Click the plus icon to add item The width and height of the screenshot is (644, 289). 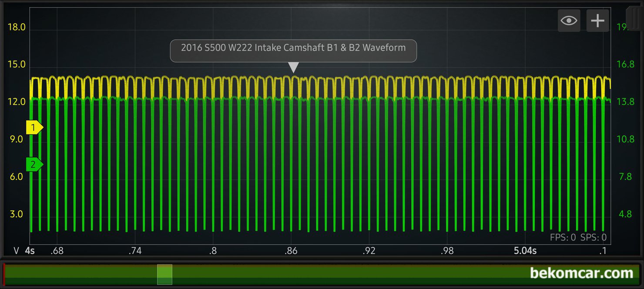tap(597, 20)
